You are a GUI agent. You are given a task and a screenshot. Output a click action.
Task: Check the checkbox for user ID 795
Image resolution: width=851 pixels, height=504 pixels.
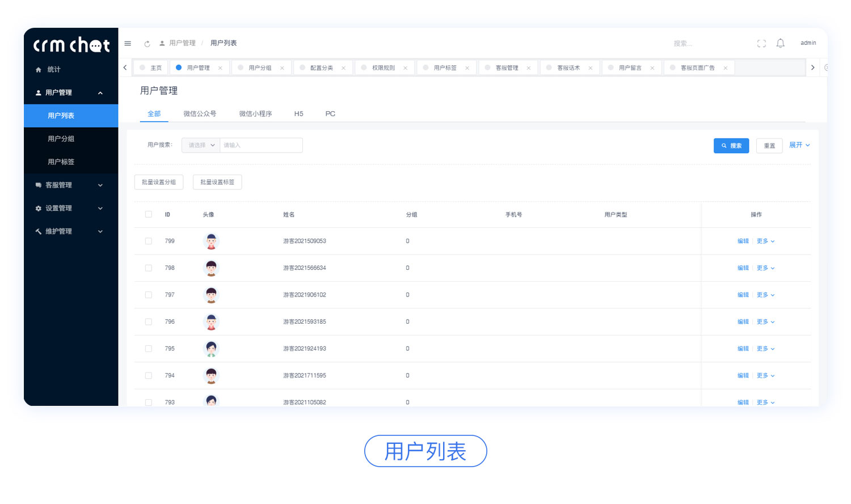(148, 348)
